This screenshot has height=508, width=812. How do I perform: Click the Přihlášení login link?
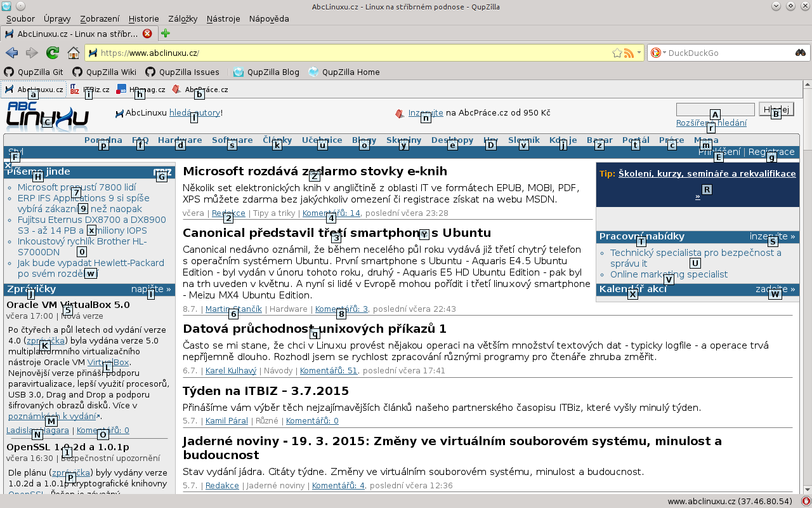point(719,152)
